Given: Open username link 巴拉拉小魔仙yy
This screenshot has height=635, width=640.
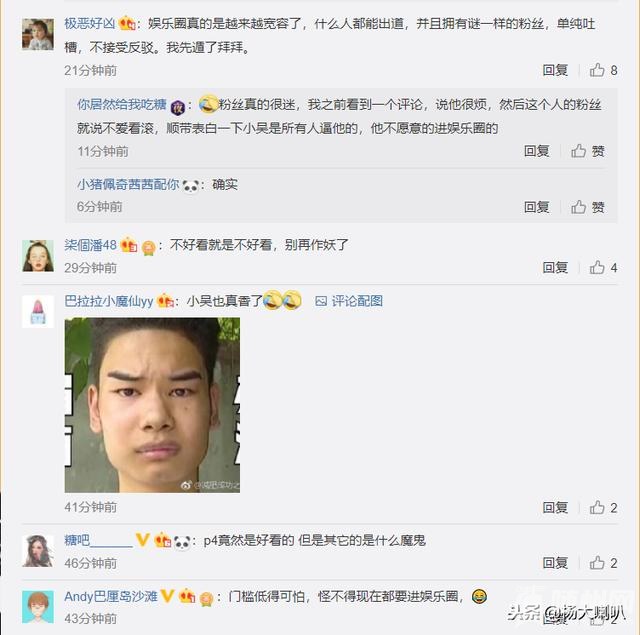Looking at the screenshot, I should coord(109,301).
